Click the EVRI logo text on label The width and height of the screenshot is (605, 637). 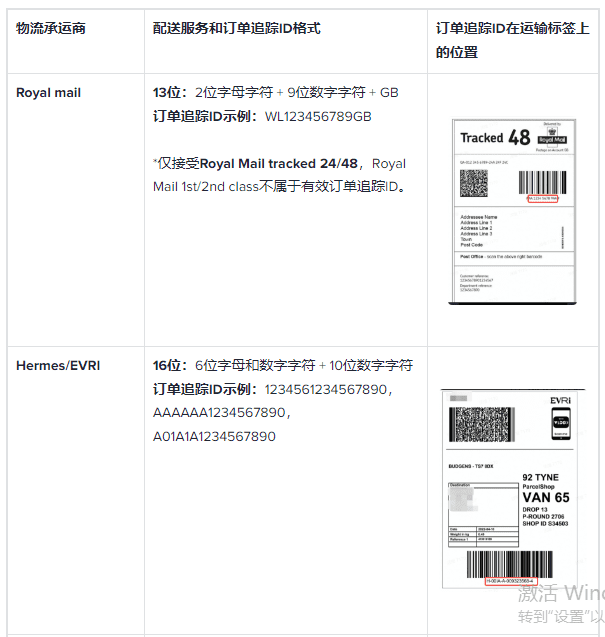pyautogui.click(x=560, y=401)
